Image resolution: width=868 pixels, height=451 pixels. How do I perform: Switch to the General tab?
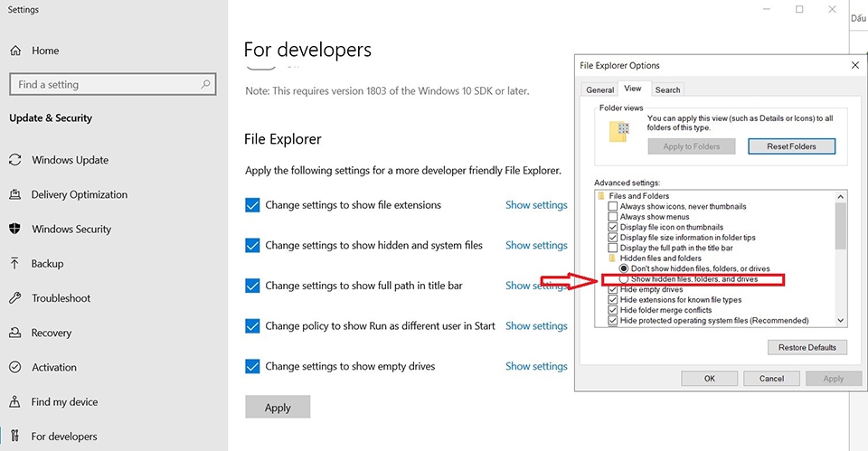tap(600, 89)
